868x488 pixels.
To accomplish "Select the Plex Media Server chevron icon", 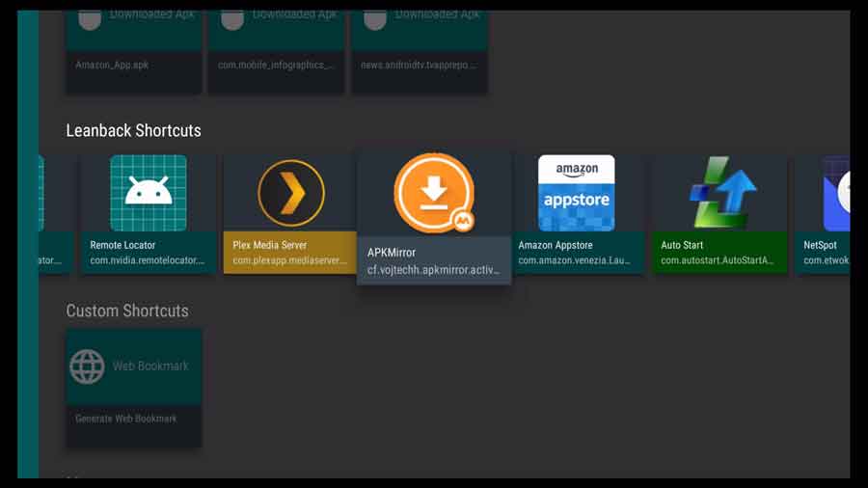I will coord(290,193).
